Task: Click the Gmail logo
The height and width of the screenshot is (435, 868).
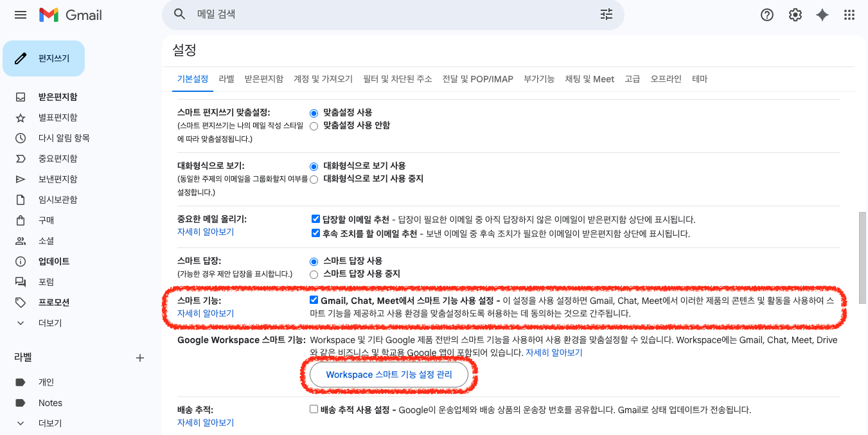Action: pos(70,15)
